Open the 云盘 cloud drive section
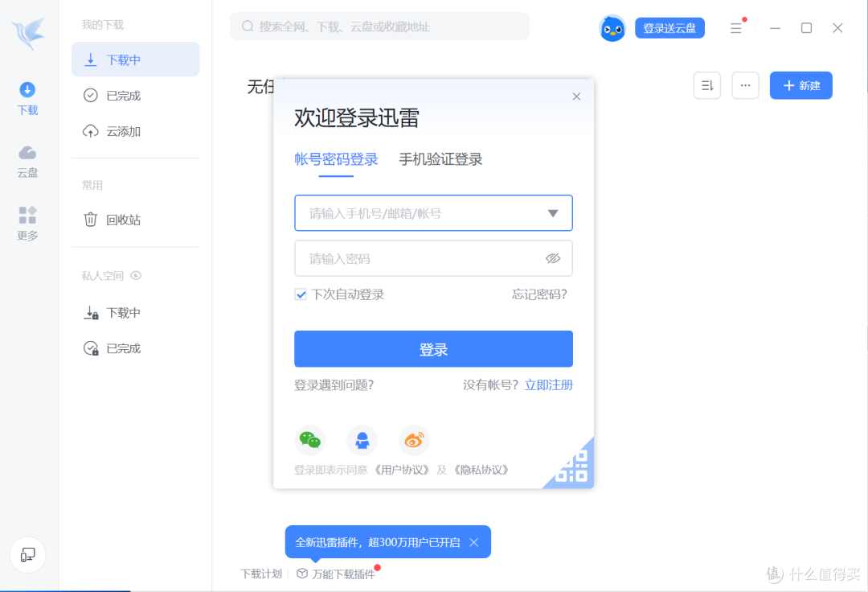 coord(27,162)
